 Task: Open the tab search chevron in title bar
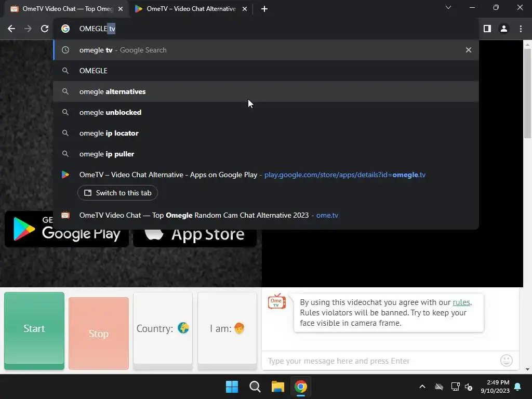[x=448, y=7]
